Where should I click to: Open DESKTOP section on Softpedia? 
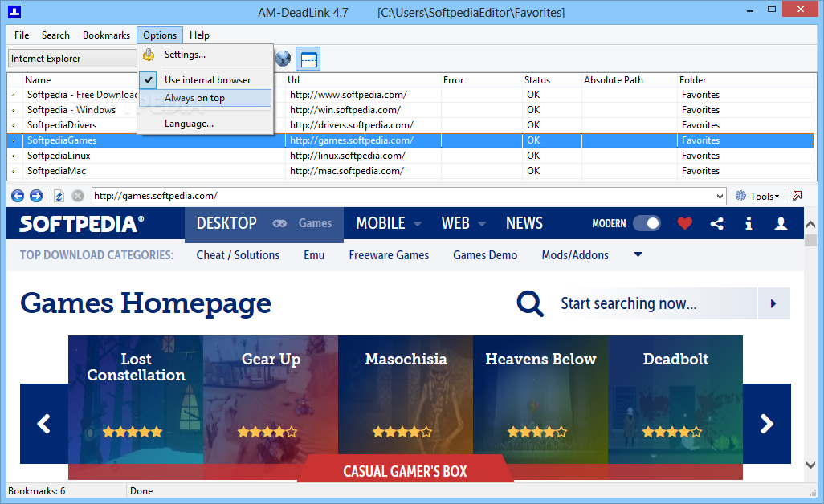point(226,223)
